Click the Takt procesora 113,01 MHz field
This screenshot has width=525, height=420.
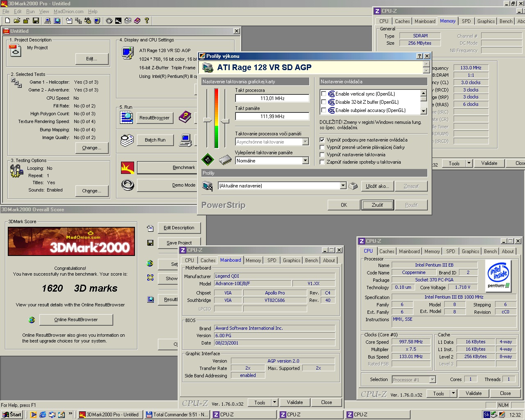pos(272,98)
